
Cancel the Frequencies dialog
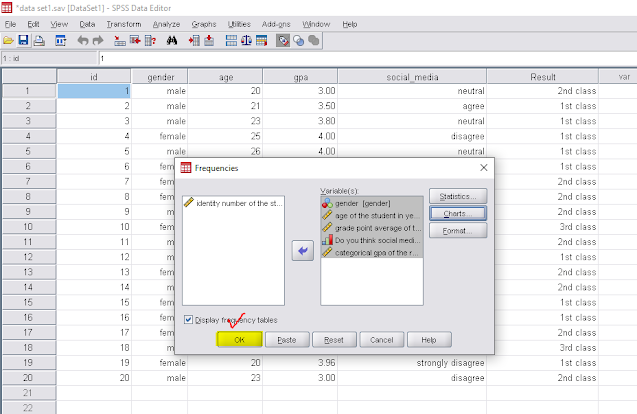point(381,340)
